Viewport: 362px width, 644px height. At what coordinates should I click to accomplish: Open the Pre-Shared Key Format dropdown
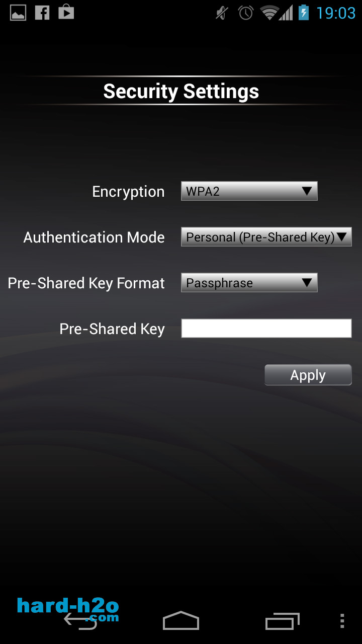[249, 283]
